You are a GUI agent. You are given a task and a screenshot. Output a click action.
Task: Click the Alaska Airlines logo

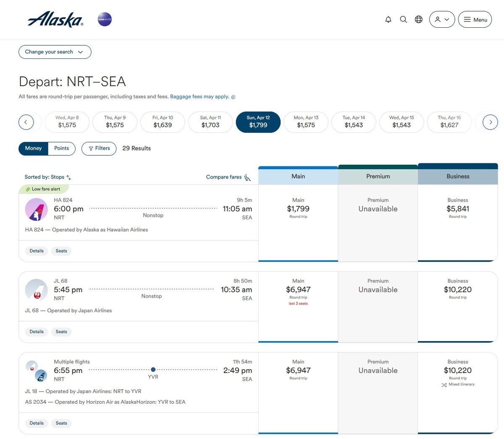tap(55, 19)
